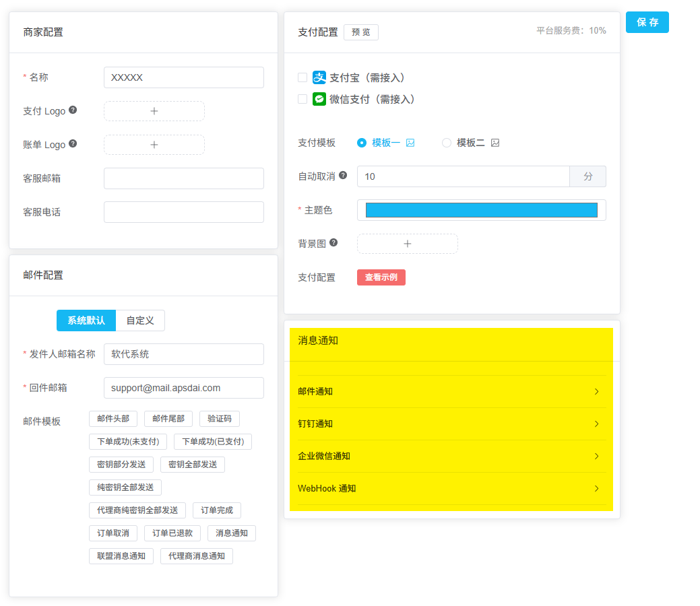Click the WeChat Pay green icon
Screen dimensions: 700x606
(x=319, y=98)
